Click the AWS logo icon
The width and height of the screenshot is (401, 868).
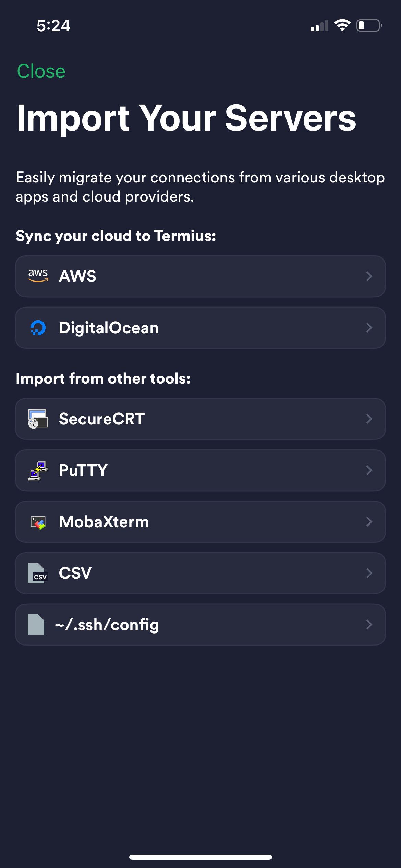tap(39, 276)
